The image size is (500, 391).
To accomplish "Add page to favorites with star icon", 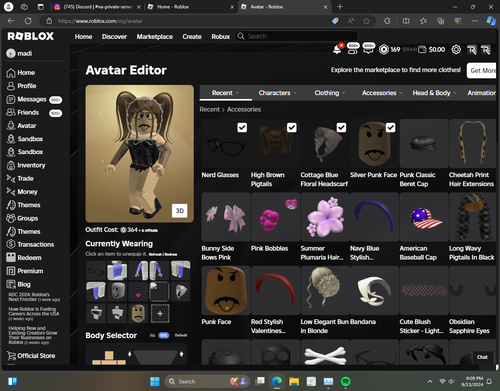I will tap(366, 21).
